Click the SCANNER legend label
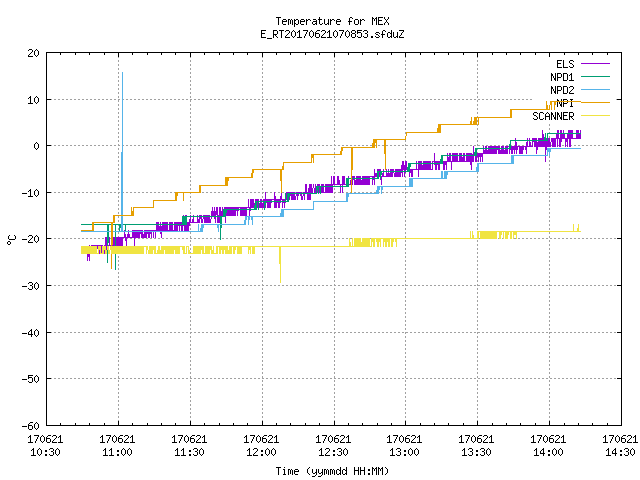 click(553, 116)
